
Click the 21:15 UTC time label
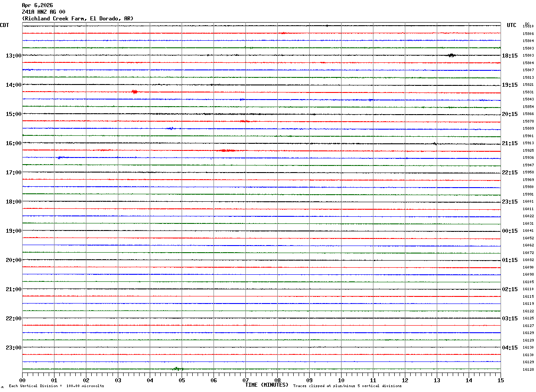[510, 143]
